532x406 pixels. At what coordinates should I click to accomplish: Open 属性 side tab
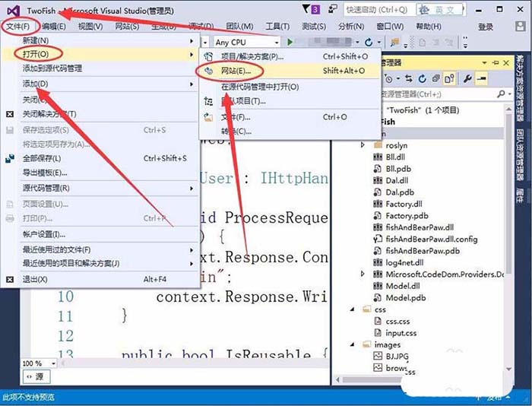click(519, 195)
